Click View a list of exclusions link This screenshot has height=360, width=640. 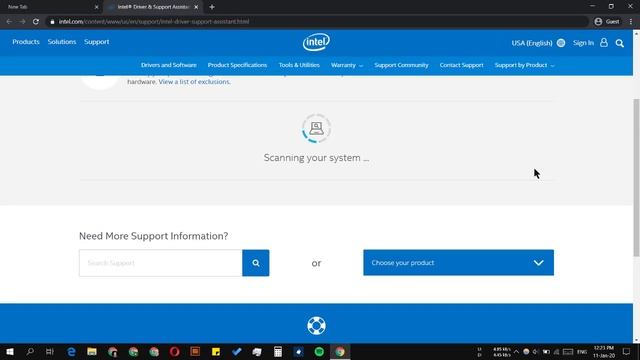coord(195,82)
